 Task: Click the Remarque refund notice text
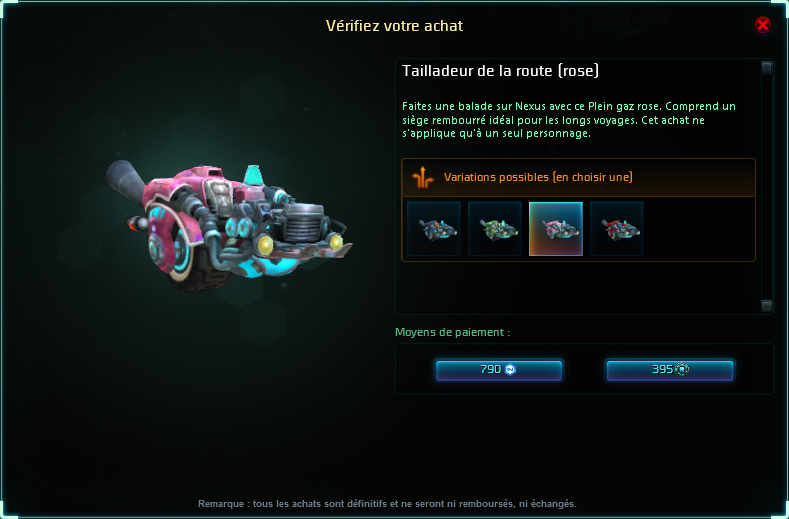click(x=387, y=503)
